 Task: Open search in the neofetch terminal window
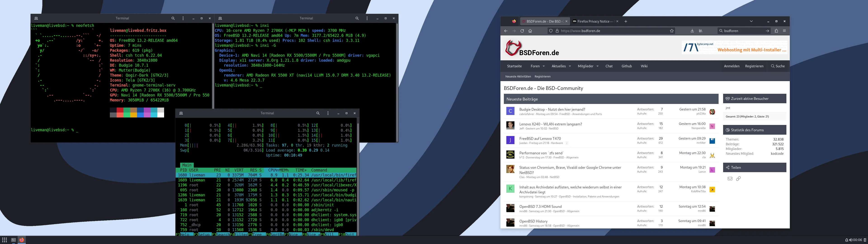173,19
